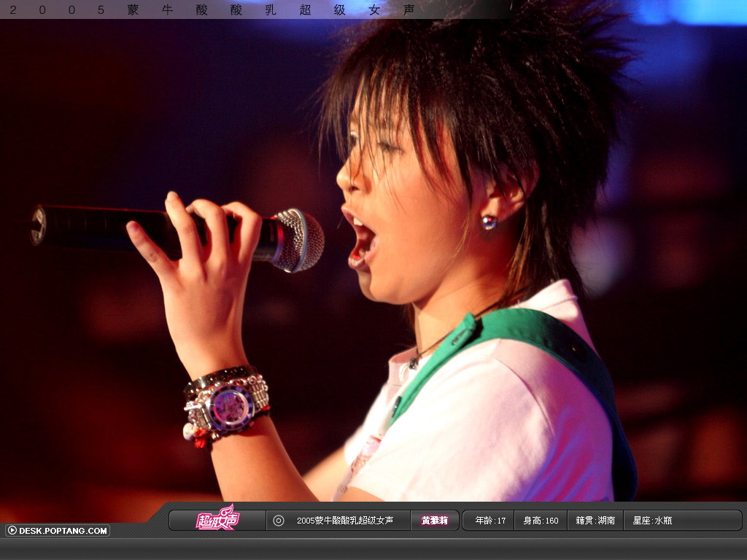
Task: Open the DESK.POPTANG.COM link
Action: click(63, 531)
